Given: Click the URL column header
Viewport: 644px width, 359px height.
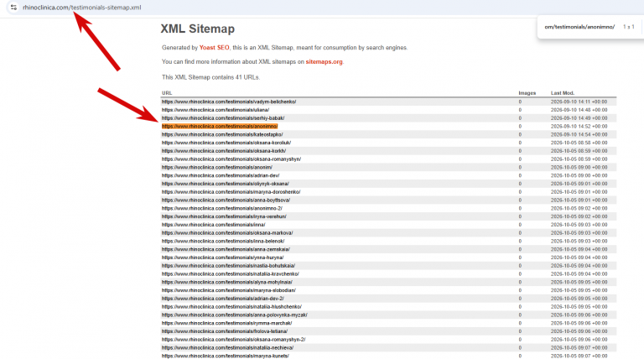Looking at the screenshot, I should coord(167,93).
